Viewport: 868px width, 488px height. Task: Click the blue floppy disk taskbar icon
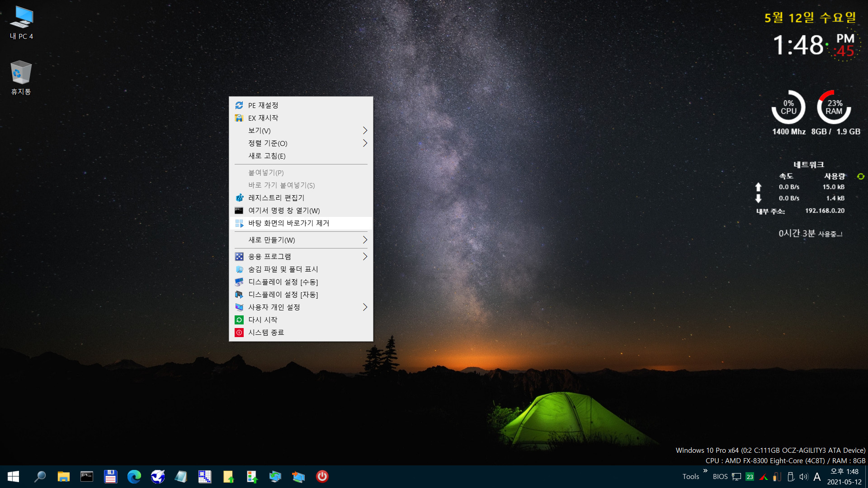coord(111,477)
